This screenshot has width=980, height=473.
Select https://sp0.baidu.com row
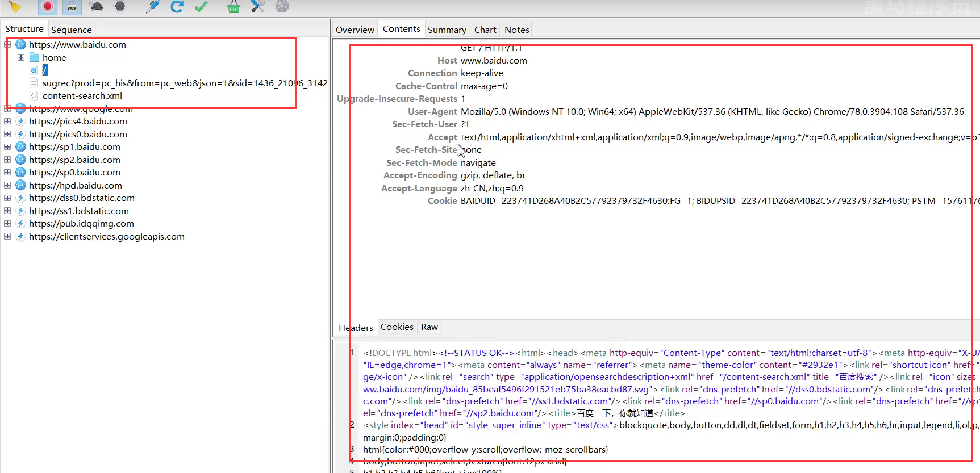74,172
